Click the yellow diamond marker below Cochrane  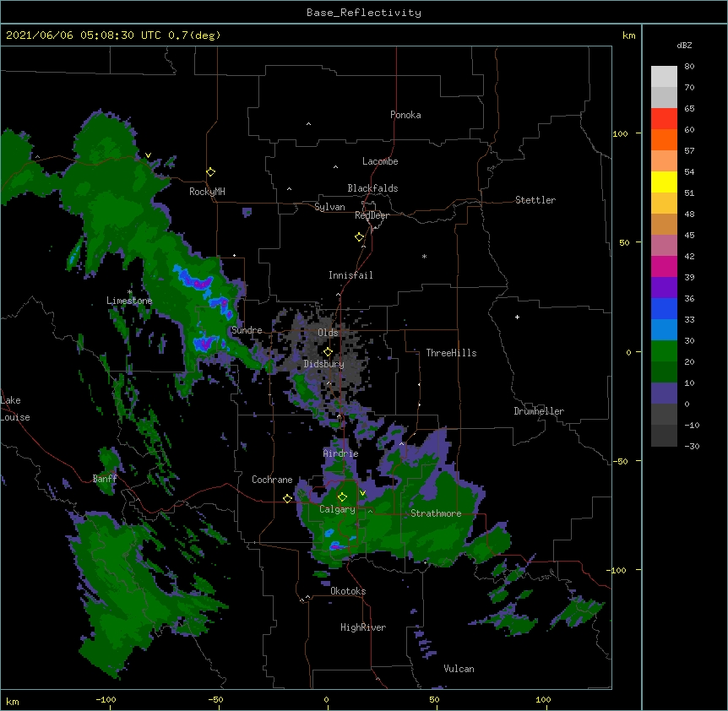click(x=287, y=498)
